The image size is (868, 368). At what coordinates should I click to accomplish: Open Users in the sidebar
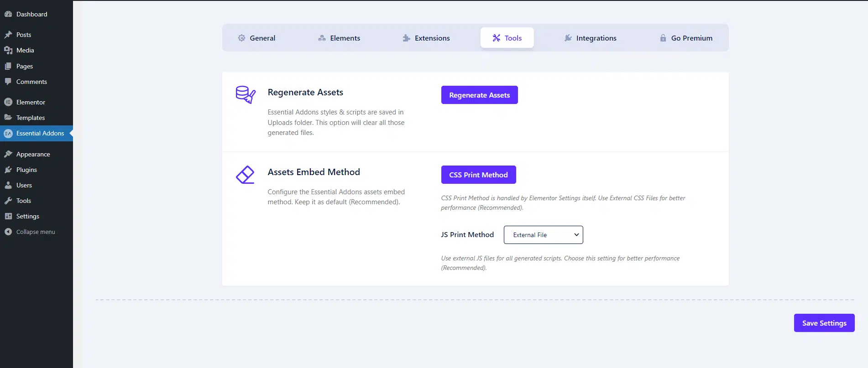37,185
